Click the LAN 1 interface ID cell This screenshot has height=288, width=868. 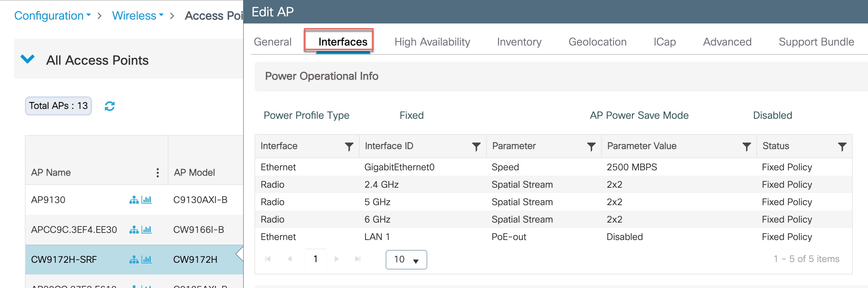[x=377, y=237]
